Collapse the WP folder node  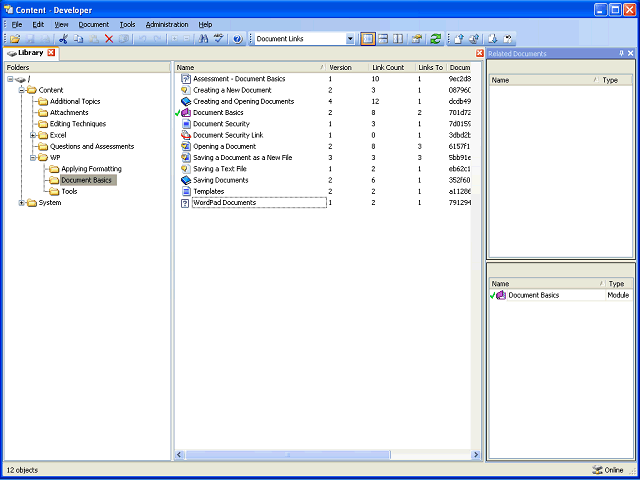tap(33, 158)
